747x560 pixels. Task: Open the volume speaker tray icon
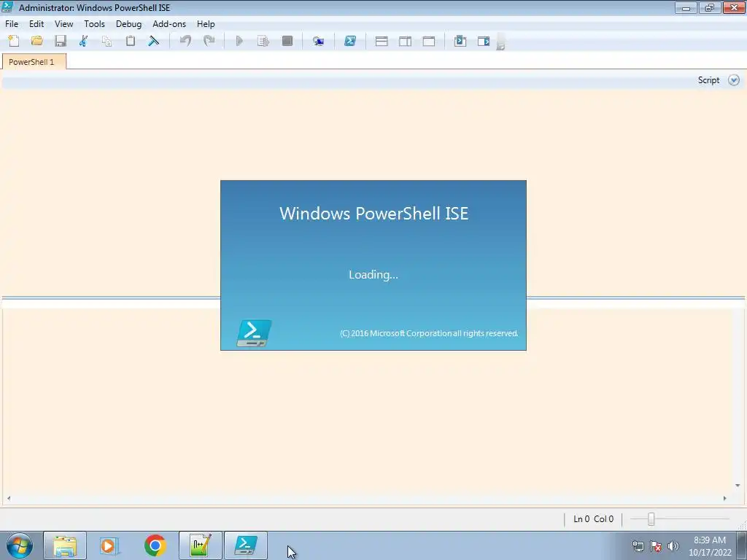(x=673, y=546)
